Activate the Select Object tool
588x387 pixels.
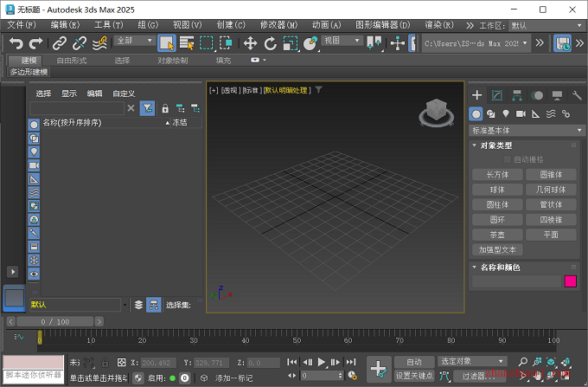167,43
